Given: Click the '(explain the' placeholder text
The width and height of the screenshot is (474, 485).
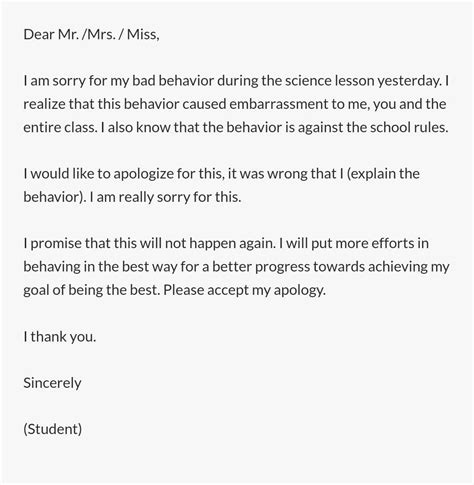Looking at the screenshot, I should pos(383,174).
